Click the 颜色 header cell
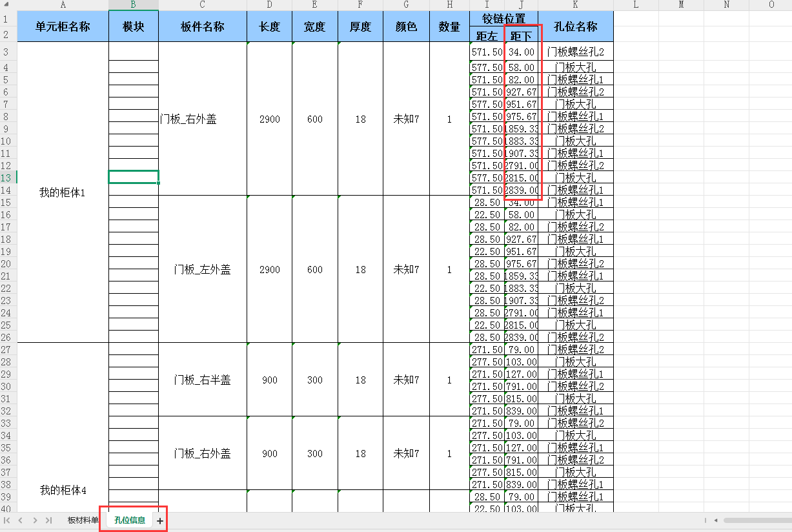The width and height of the screenshot is (792, 532). click(406, 26)
